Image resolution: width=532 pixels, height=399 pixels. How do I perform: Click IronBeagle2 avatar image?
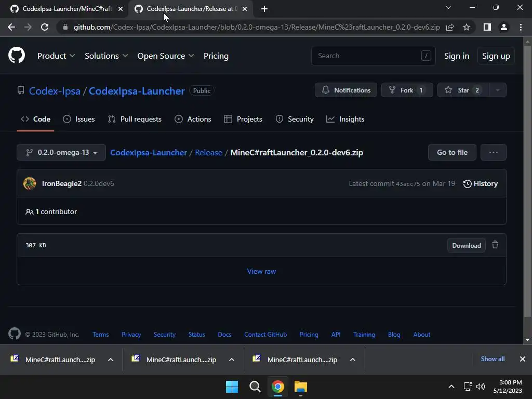[30, 183]
